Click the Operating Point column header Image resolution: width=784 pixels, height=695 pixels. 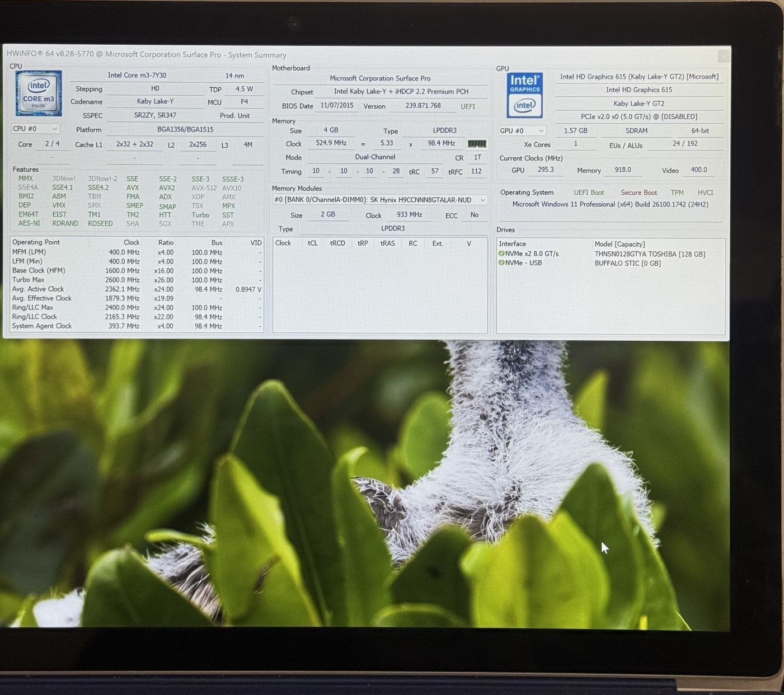(36, 242)
